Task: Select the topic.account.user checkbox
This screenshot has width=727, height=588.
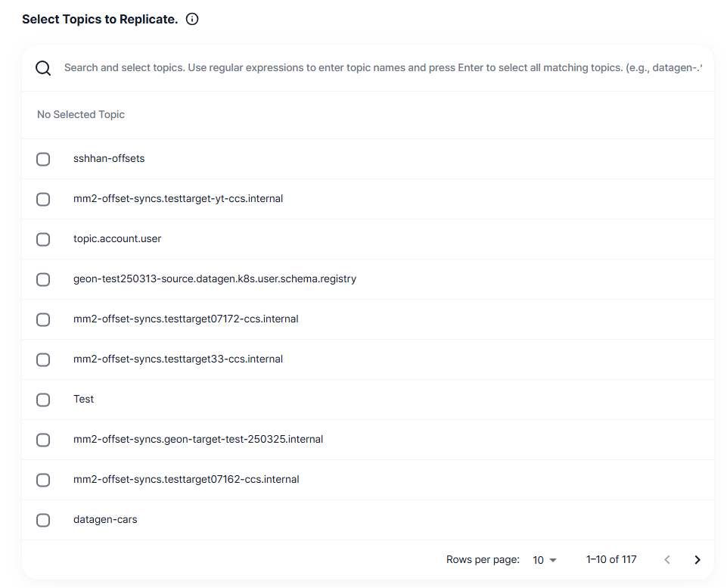Action: pyautogui.click(x=43, y=239)
